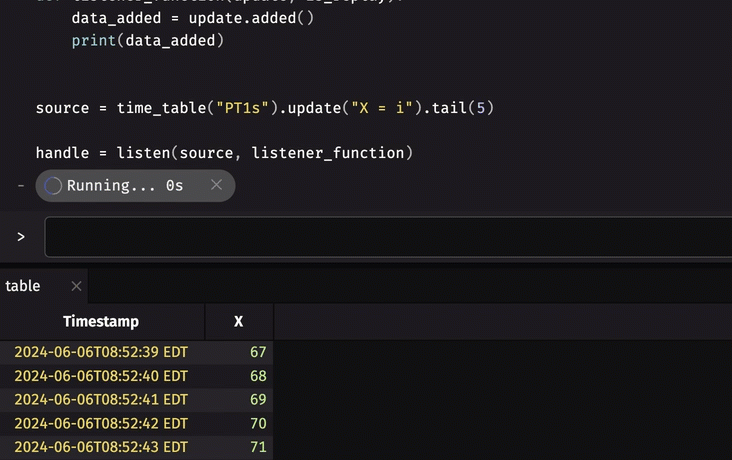Image resolution: width=732 pixels, height=460 pixels.
Task: Close the table tab
Action: coord(76,287)
